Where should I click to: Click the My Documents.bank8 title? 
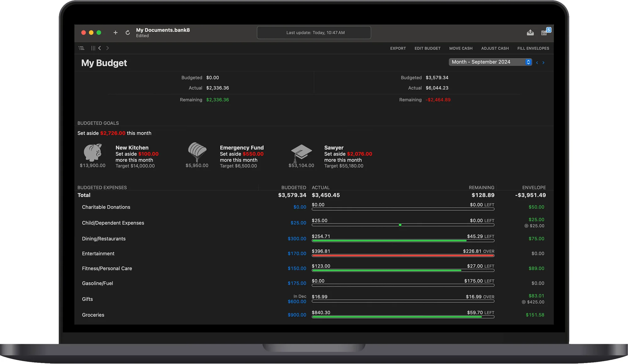163,30
